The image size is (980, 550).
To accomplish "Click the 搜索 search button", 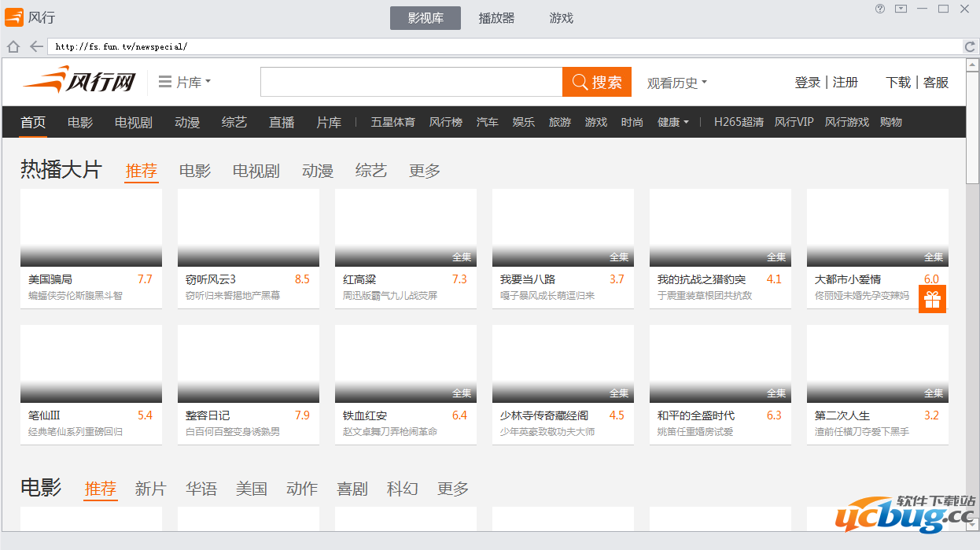I will [x=603, y=82].
